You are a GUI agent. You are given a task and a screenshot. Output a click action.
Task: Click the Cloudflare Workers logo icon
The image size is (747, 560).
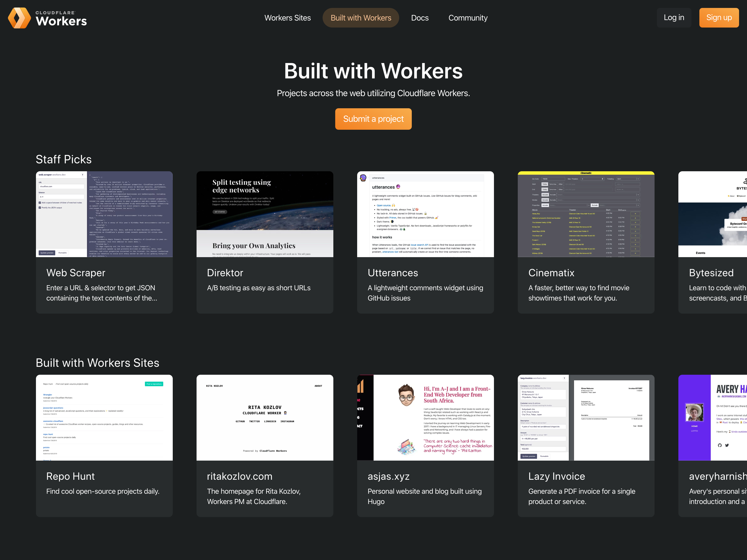coord(19,18)
